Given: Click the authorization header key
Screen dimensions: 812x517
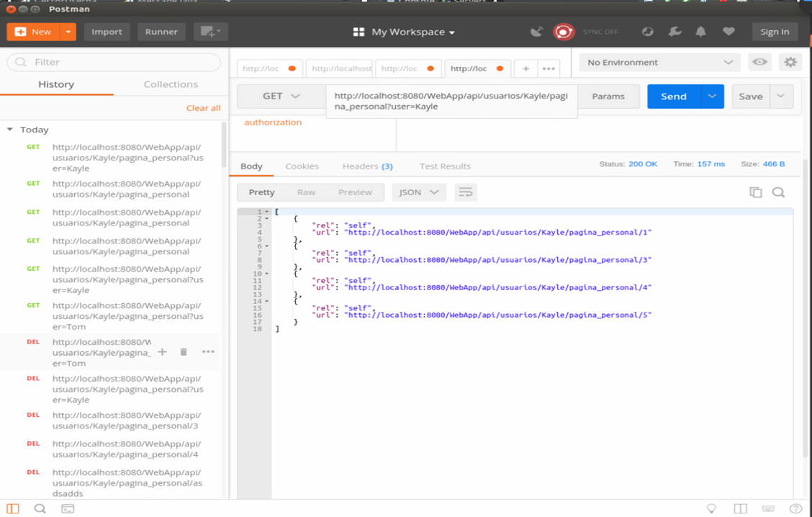Looking at the screenshot, I should 273,122.
